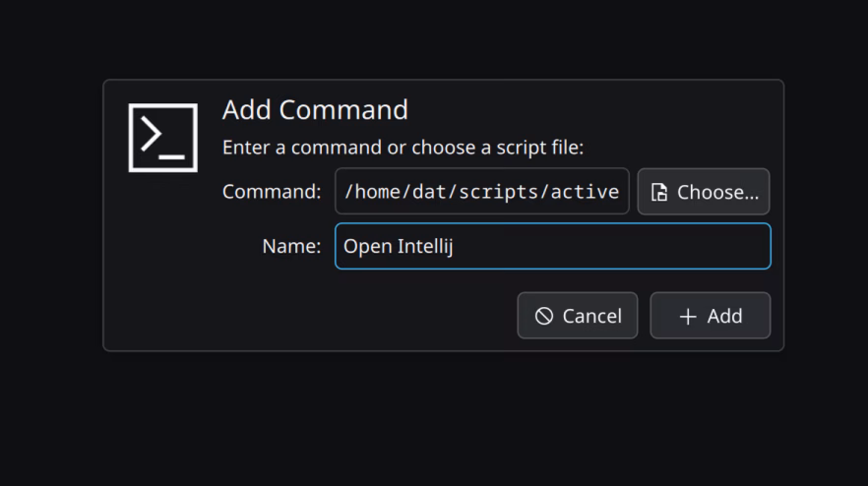Image resolution: width=868 pixels, height=486 pixels.
Task: Focus the Name input field
Action: pyautogui.click(x=552, y=246)
